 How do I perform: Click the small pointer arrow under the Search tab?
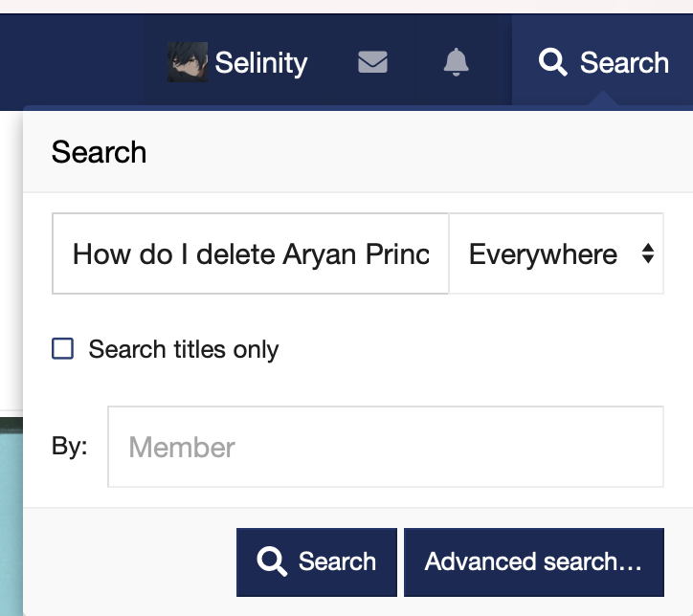point(603,99)
